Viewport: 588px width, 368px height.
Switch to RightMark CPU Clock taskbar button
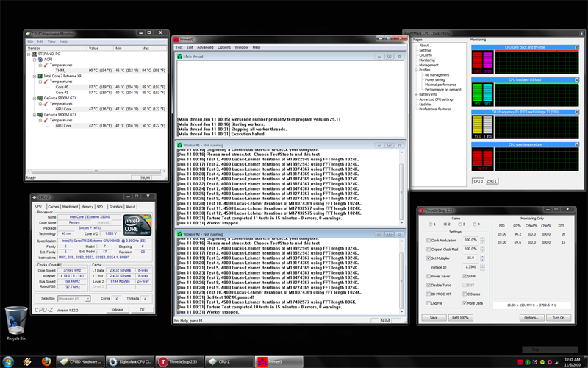point(130,362)
